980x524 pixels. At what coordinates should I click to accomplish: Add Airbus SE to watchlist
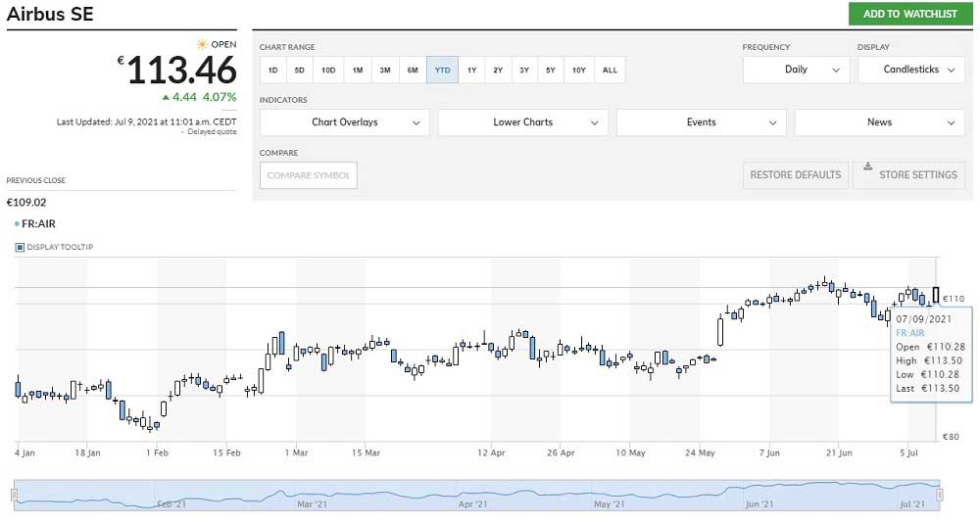click(910, 14)
